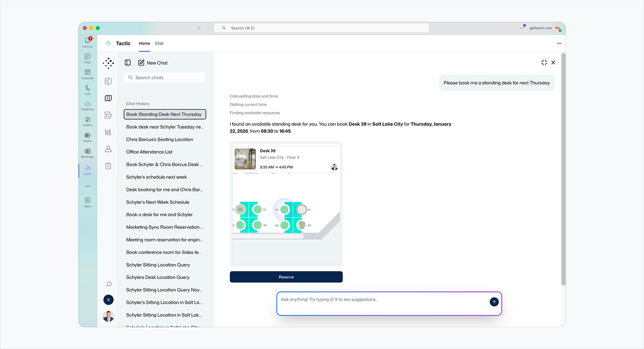The width and height of the screenshot is (644, 349).
Task: Open the Tactic tab more options ellipsis
Action: 559,43
